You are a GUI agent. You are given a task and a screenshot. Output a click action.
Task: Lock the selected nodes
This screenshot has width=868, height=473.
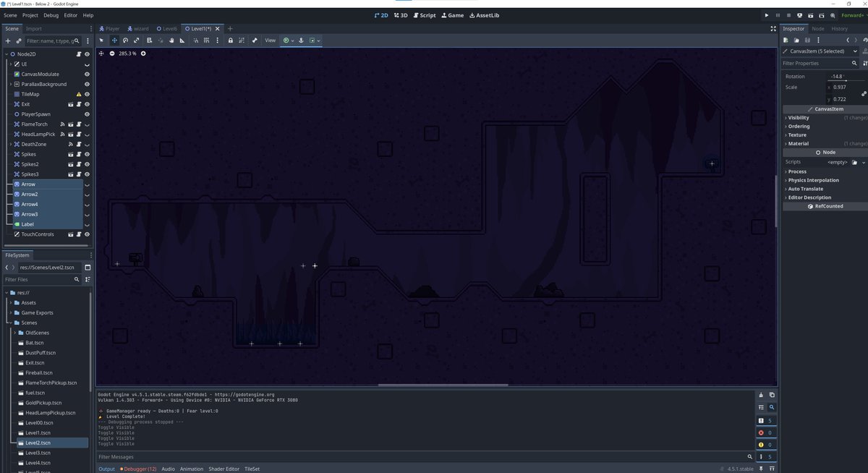coord(230,41)
